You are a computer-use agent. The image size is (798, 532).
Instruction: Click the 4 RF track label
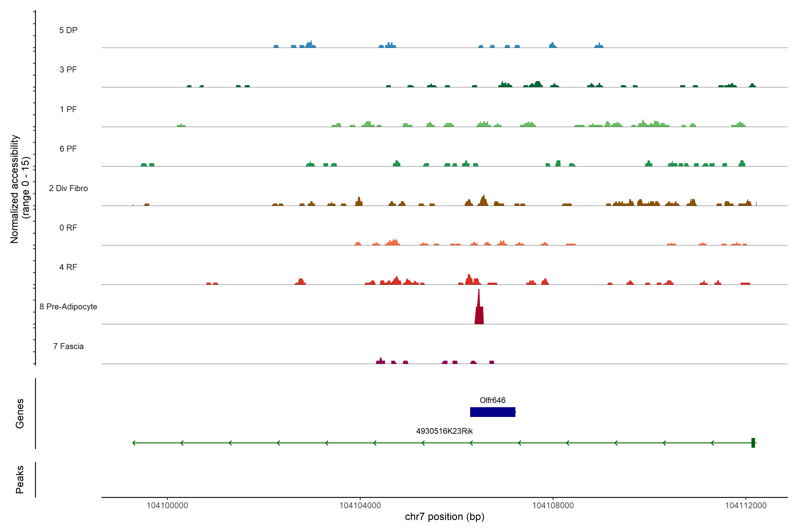pos(68,267)
